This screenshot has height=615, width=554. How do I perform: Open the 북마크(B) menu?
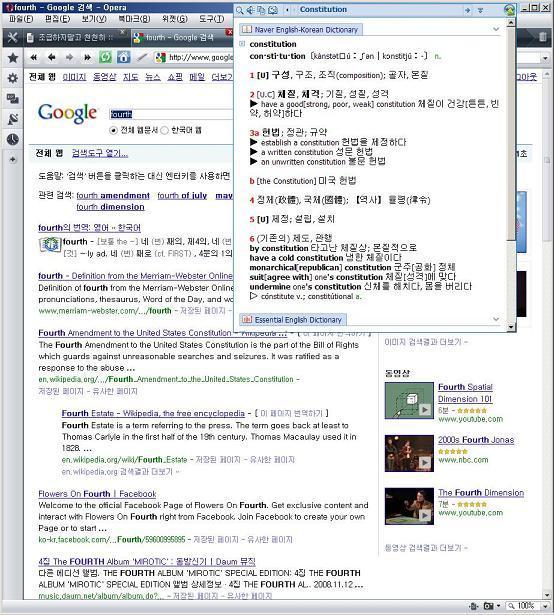pos(134,18)
